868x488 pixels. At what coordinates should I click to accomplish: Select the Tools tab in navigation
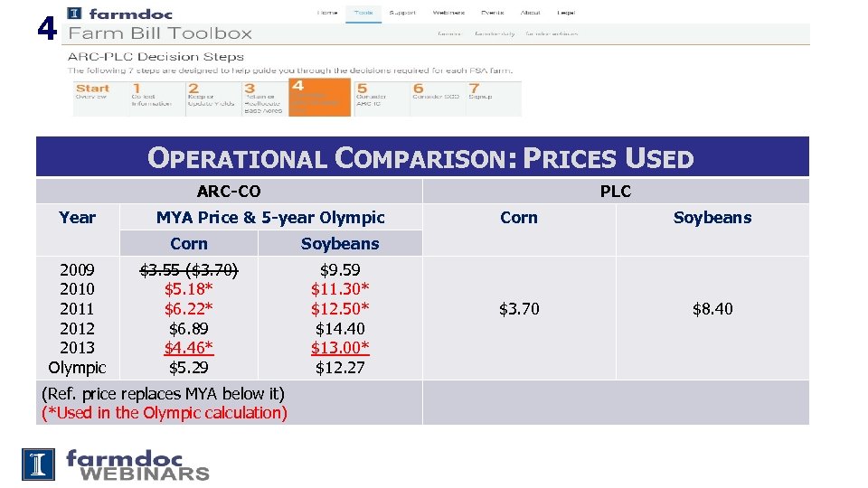tap(363, 13)
